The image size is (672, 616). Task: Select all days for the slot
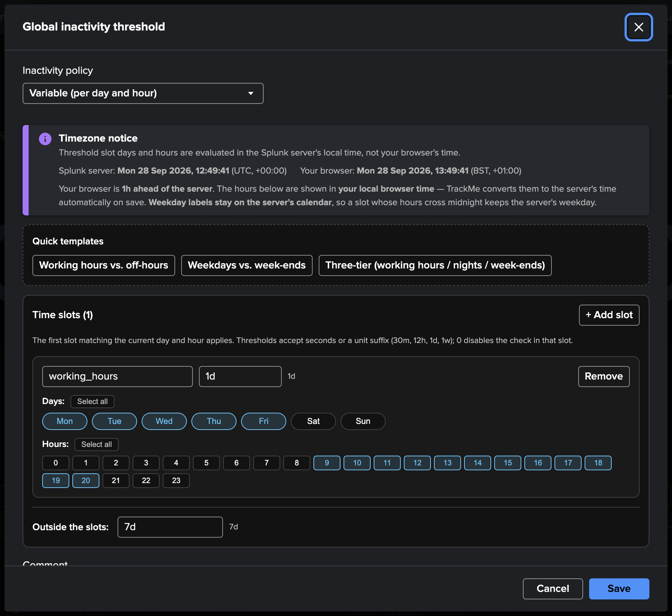(x=92, y=401)
